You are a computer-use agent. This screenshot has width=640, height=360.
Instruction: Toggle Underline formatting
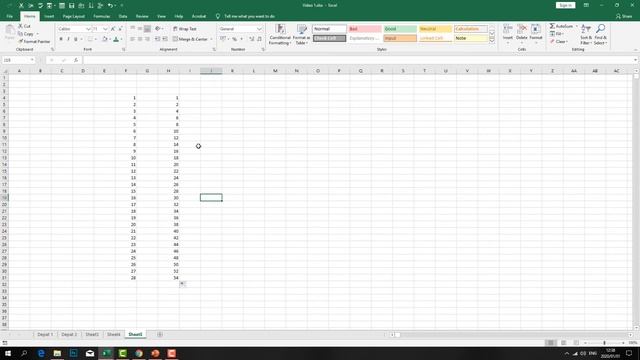click(76, 39)
